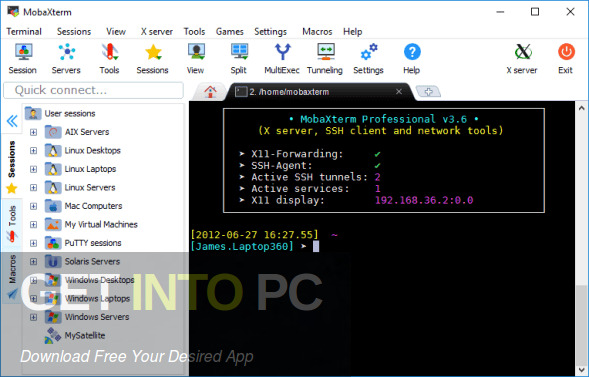The image size is (589, 377).
Task: Select the Linux Laptops tree item label
Action: (x=90, y=169)
